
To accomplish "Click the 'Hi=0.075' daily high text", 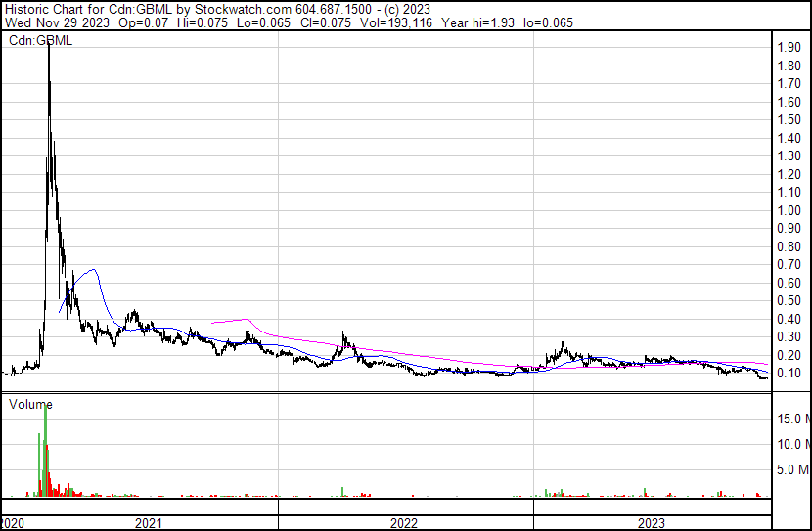I will click(203, 22).
